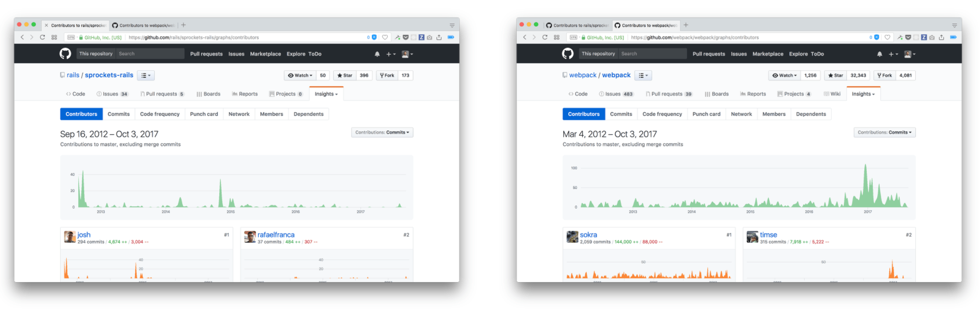Fork the sprockets-rails repository

[x=387, y=75]
